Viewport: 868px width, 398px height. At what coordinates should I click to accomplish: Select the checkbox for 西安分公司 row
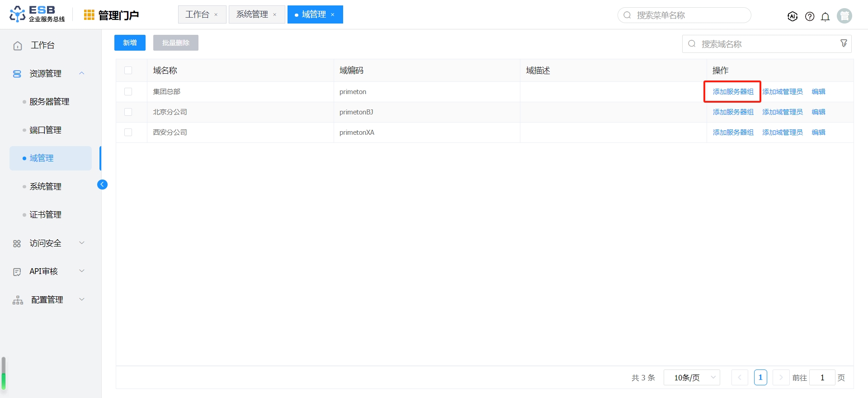coord(128,133)
